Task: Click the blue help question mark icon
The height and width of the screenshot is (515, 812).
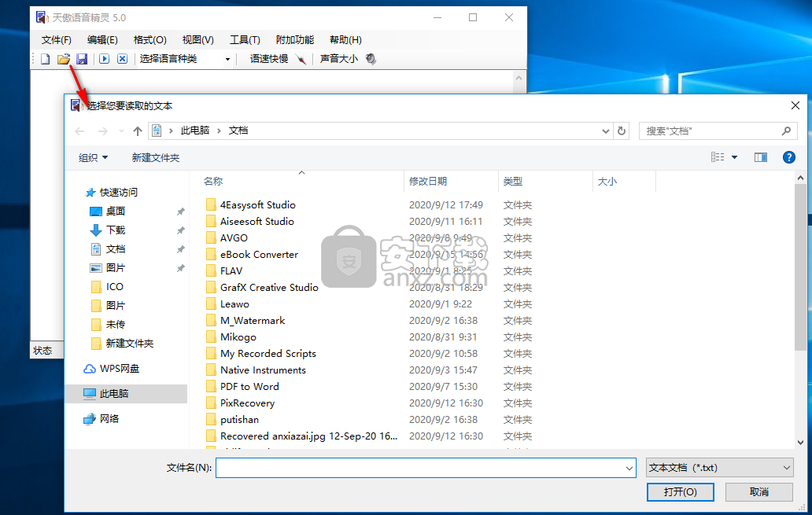Action: [x=788, y=157]
